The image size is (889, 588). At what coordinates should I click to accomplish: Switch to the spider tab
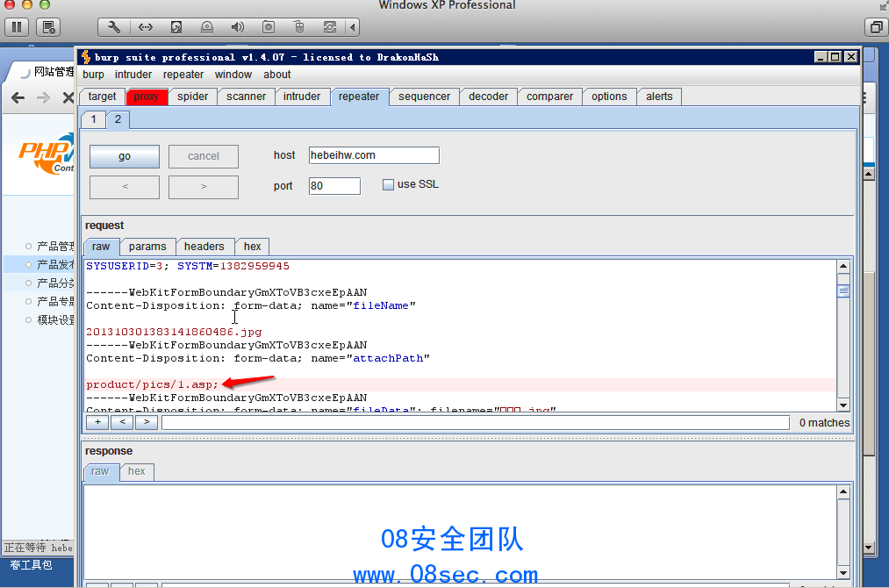pyautogui.click(x=193, y=97)
